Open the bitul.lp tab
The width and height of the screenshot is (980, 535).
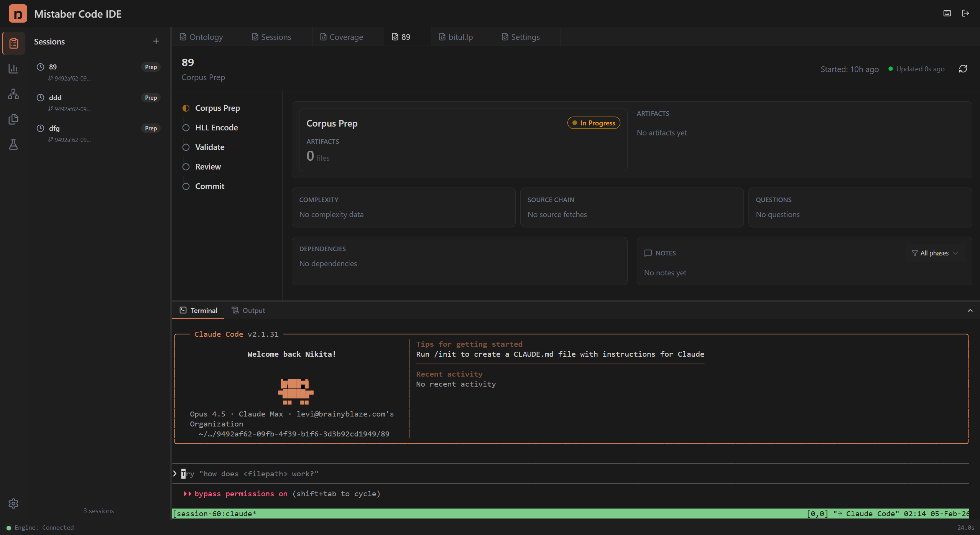pyautogui.click(x=460, y=37)
